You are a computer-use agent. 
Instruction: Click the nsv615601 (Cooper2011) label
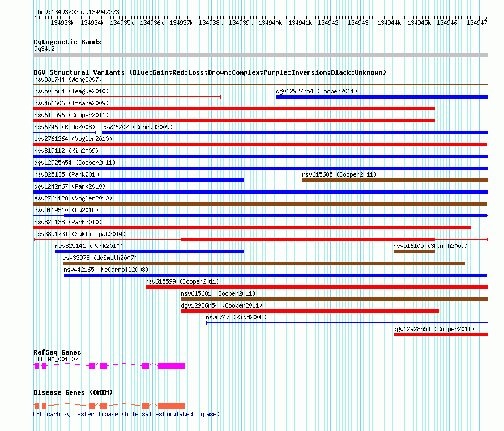pyautogui.click(x=218, y=293)
